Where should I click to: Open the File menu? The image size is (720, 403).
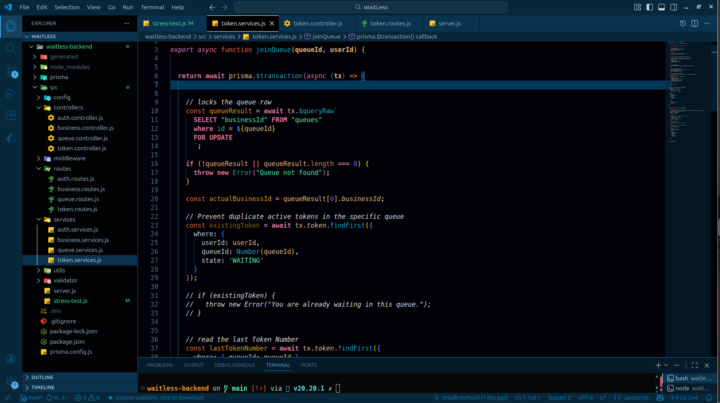(x=24, y=7)
